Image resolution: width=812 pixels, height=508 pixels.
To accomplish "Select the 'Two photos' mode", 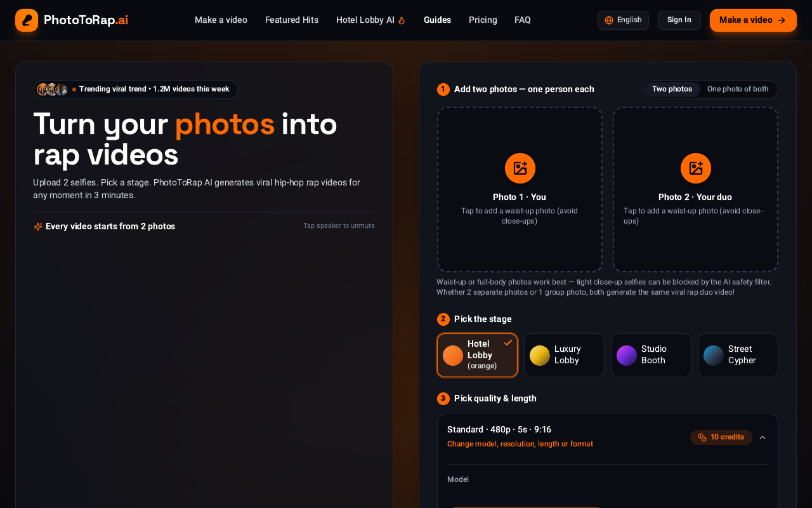I will (x=672, y=90).
